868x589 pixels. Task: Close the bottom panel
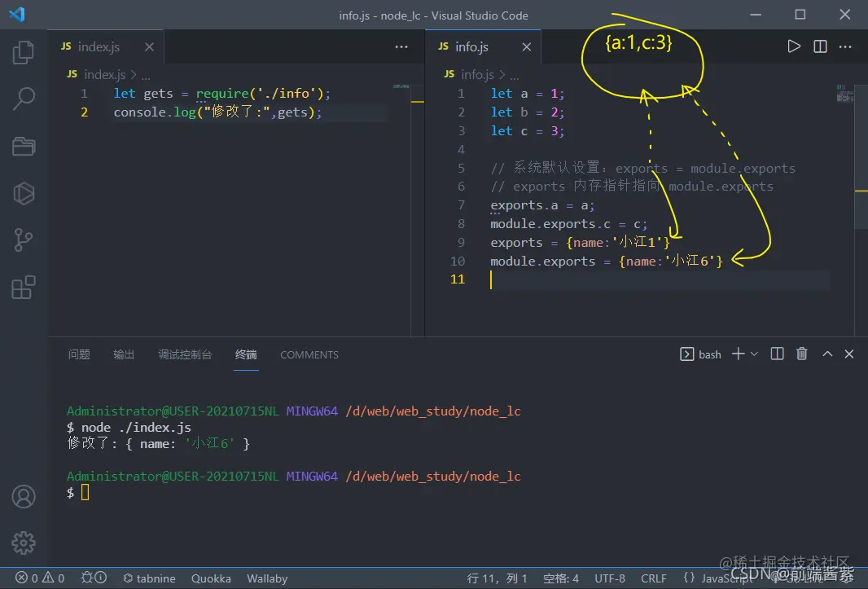(848, 354)
